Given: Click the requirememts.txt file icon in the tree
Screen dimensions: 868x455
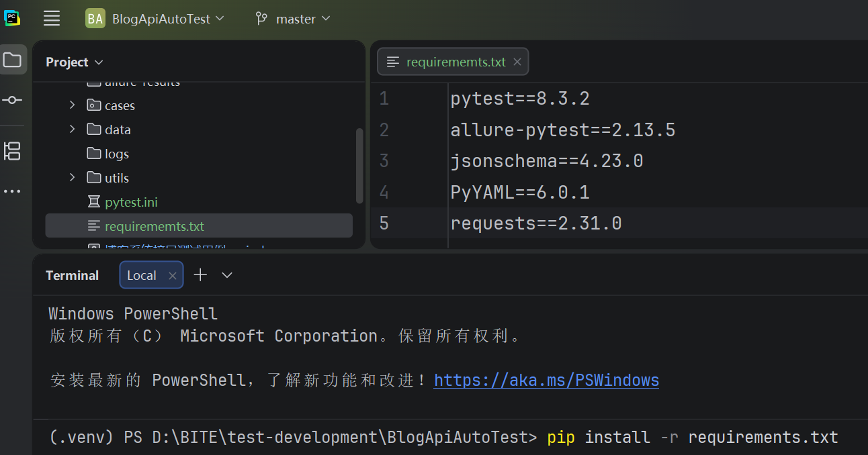Looking at the screenshot, I should (x=94, y=226).
